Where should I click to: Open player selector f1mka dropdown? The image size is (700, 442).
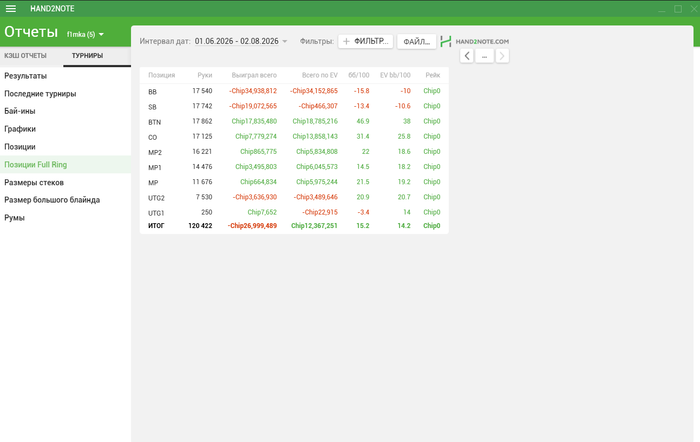[x=85, y=34]
